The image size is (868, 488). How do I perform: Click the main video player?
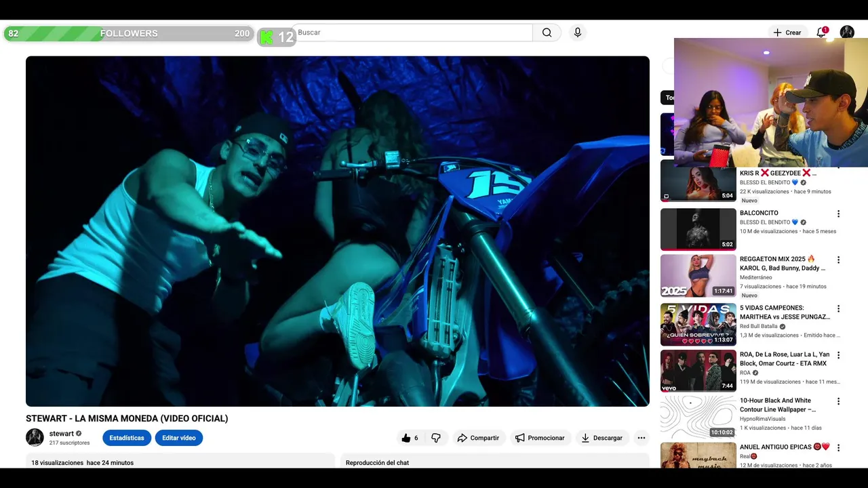pyautogui.click(x=338, y=231)
